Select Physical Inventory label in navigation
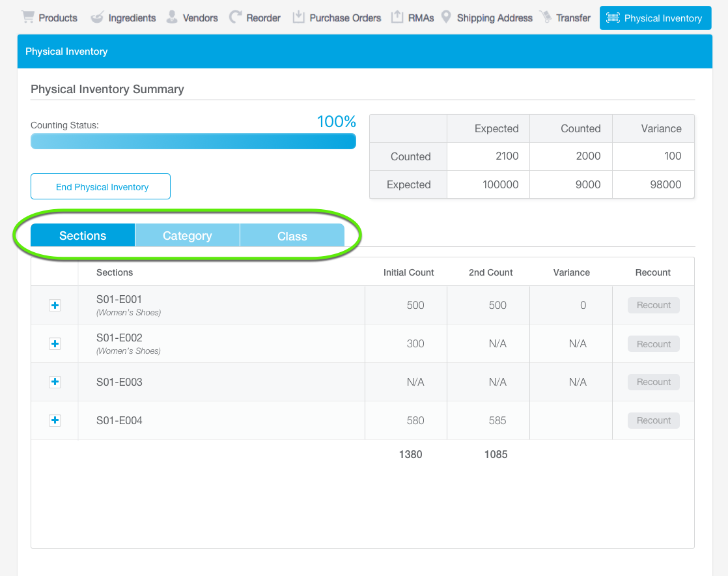The height and width of the screenshot is (576, 728). pos(663,18)
